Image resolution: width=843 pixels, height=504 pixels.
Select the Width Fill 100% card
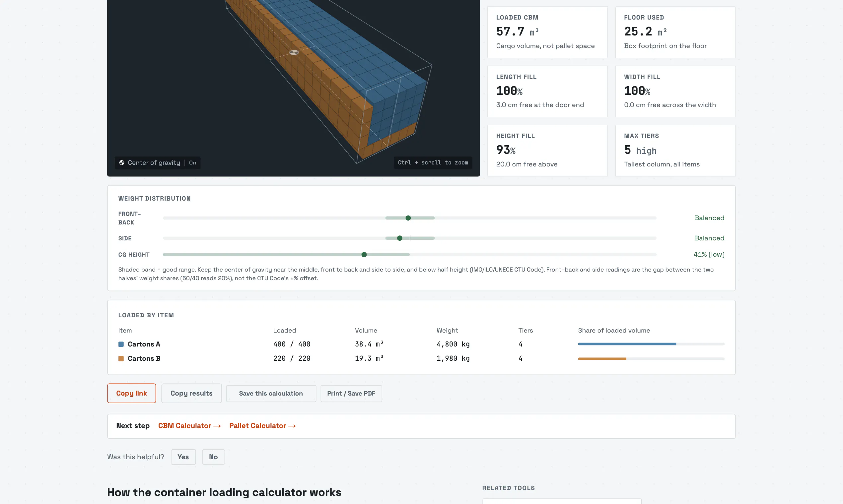point(675,92)
